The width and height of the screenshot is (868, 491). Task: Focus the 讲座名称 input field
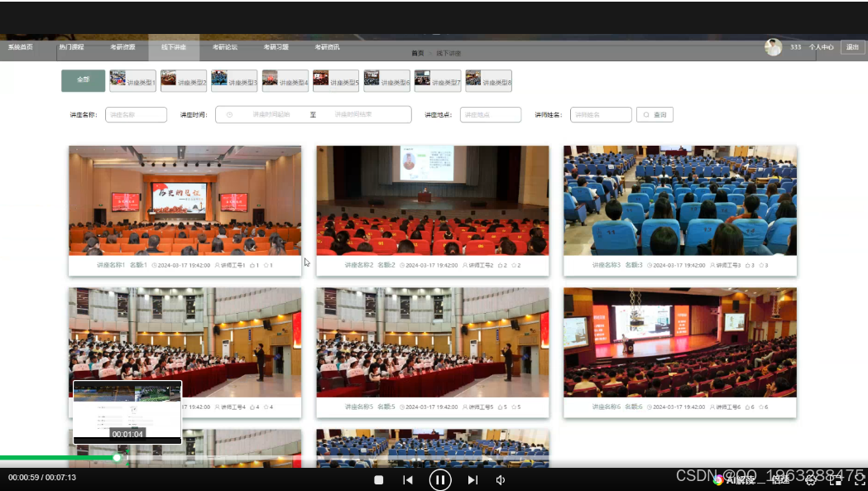point(137,115)
